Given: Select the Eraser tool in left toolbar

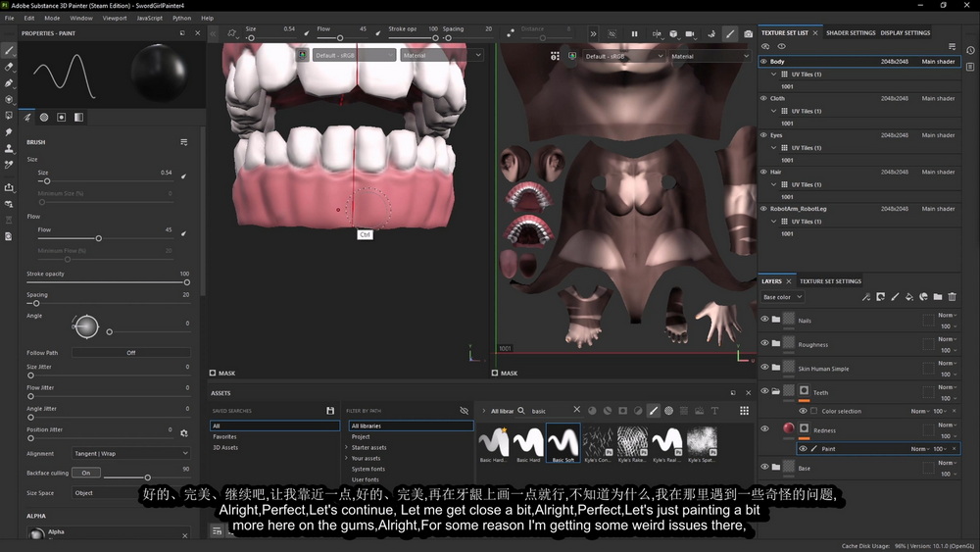Looking at the screenshot, I should click(9, 67).
